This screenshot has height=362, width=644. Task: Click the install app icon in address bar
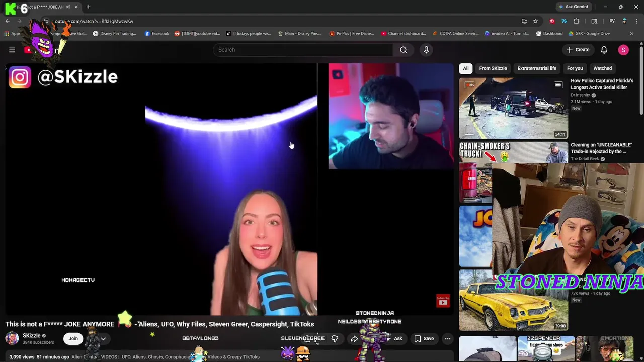pyautogui.click(x=524, y=21)
